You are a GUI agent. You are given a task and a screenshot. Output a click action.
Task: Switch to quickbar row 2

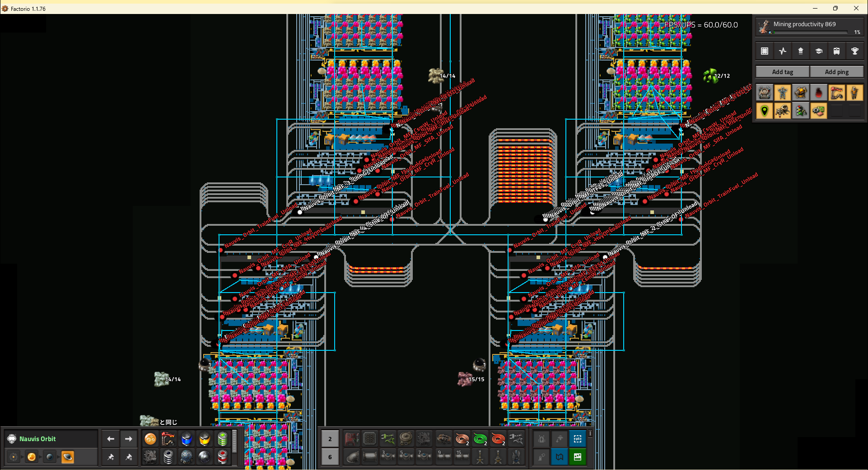pyautogui.click(x=330, y=439)
